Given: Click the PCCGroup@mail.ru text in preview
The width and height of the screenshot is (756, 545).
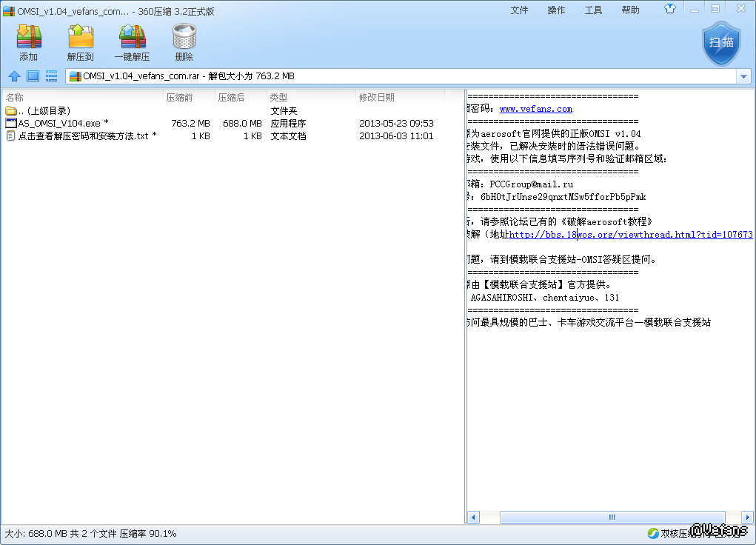Looking at the screenshot, I should [x=532, y=184].
